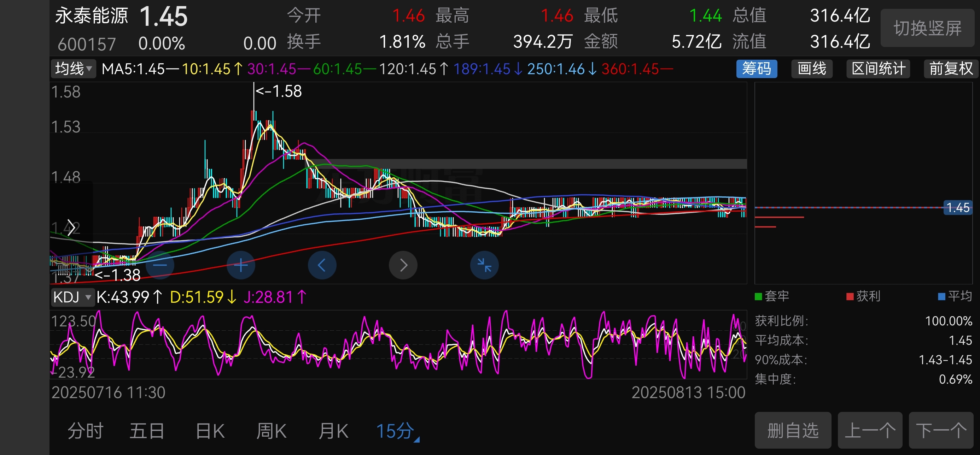980x455 pixels.
Task: Tap 切换竖屏 to switch to portrait
Action: (x=928, y=28)
